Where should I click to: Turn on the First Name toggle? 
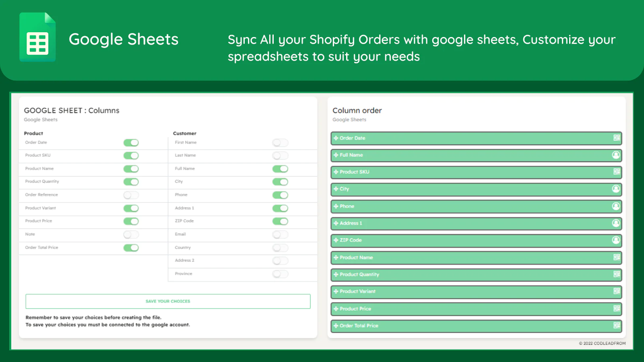point(280,143)
